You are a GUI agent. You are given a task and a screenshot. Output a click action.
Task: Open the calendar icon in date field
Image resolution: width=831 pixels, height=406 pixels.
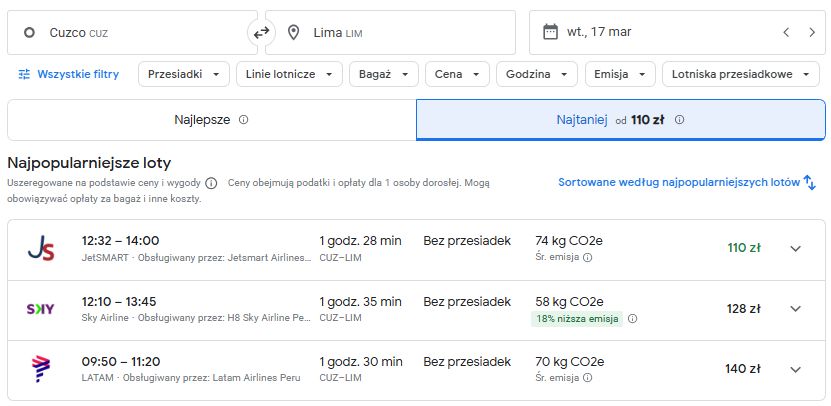coord(551,32)
